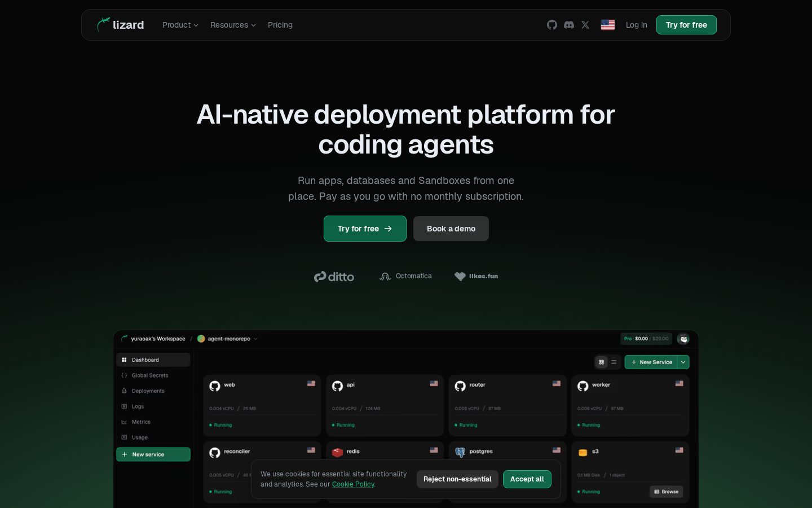Click the ditto customer logo
The width and height of the screenshot is (812, 508).
[x=334, y=277]
